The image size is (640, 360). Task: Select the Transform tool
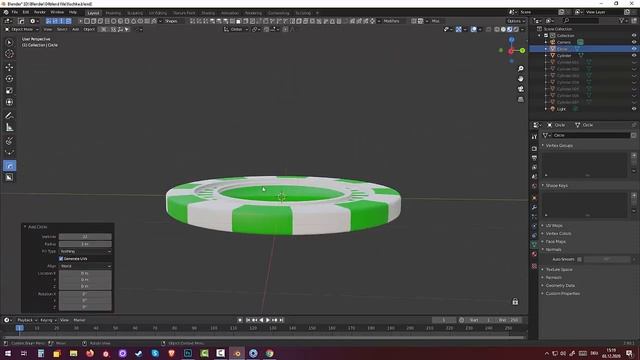[9, 102]
